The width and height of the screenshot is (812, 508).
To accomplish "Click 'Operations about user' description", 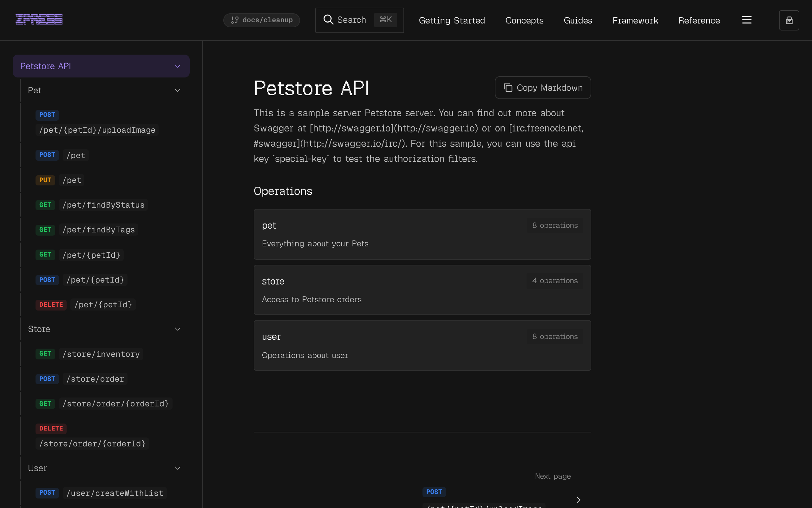I will [305, 355].
